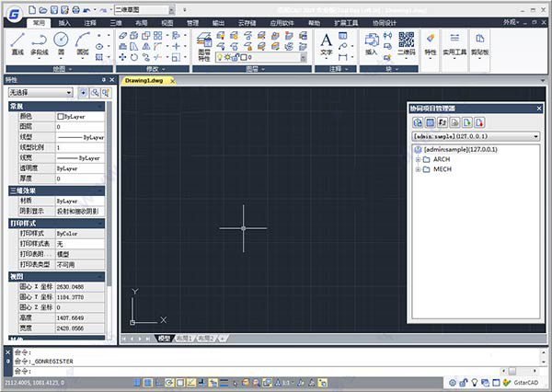The image size is (552, 392).
Task: Select the 直线 (Line) drawing tool
Action: click(x=17, y=42)
